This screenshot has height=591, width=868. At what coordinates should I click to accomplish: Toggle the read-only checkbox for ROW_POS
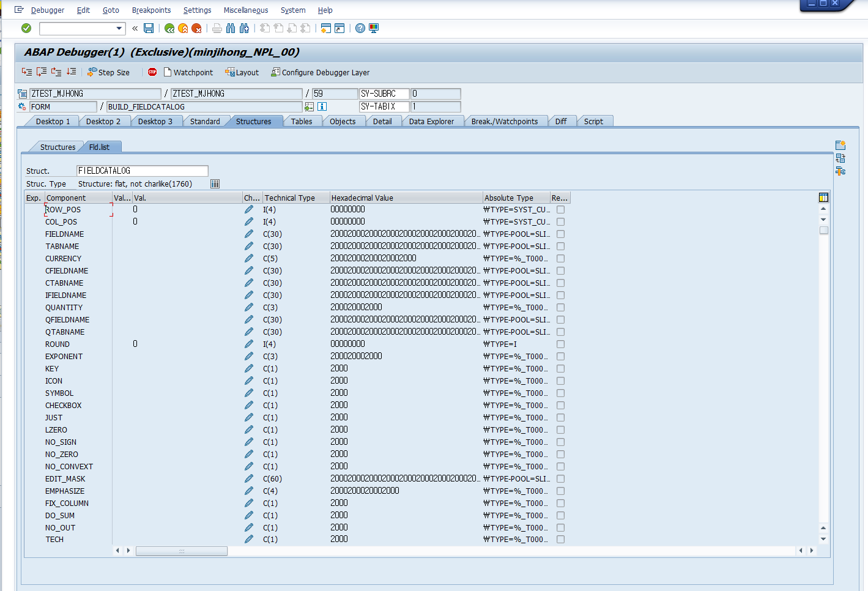pyautogui.click(x=560, y=209)
